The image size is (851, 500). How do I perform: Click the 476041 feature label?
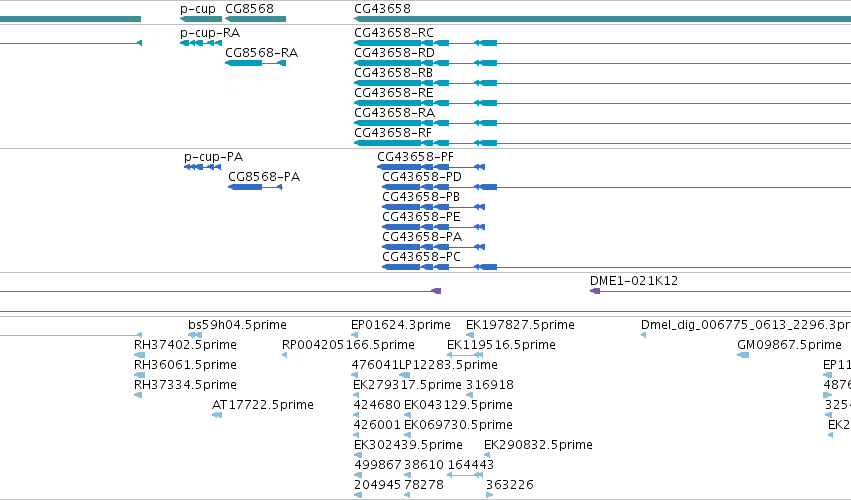(375, 365)
